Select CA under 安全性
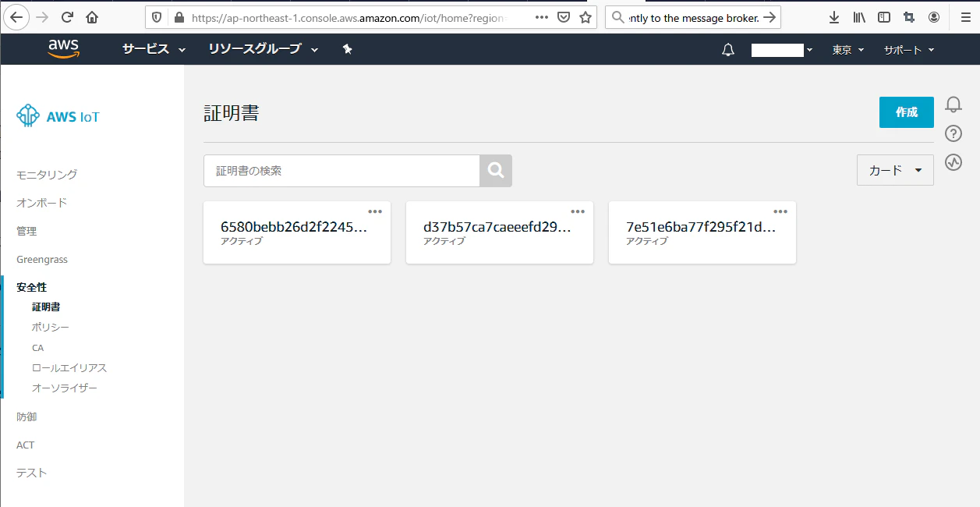 38,348
